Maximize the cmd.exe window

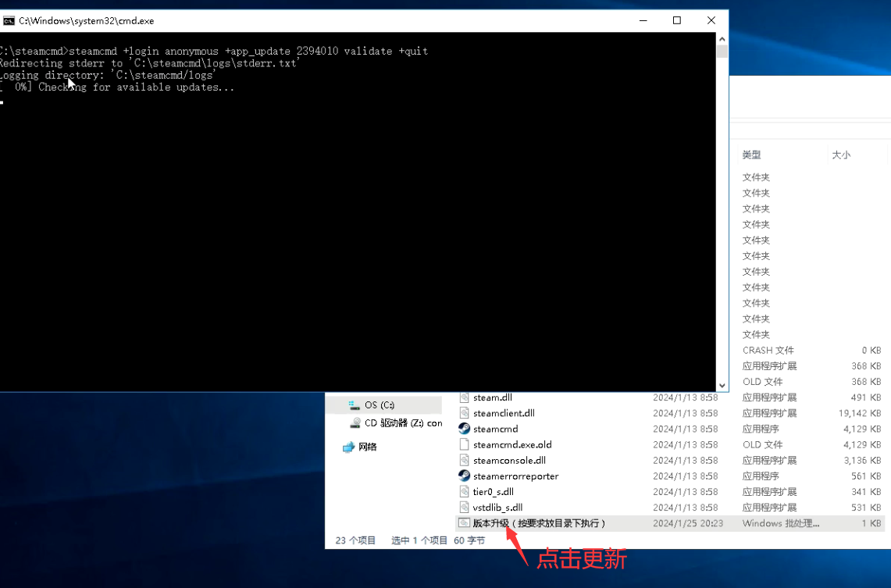pos(677,20)
